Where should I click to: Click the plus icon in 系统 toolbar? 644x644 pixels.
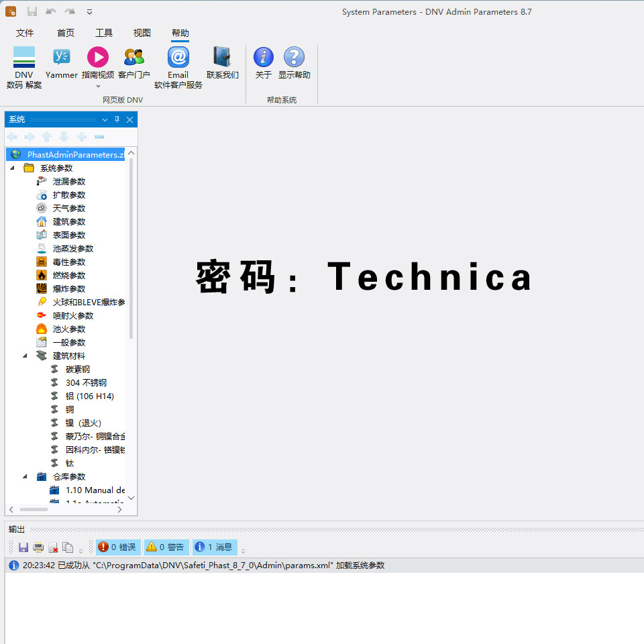pyautogui.click(x=82, y=137)
